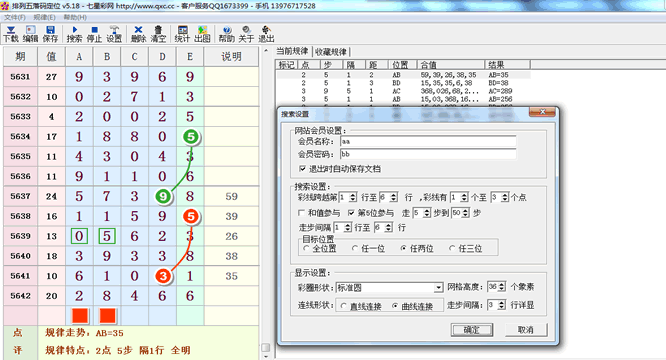Click the red square under column B
Viewport: 666px width, 360px height.
[107, 316]
